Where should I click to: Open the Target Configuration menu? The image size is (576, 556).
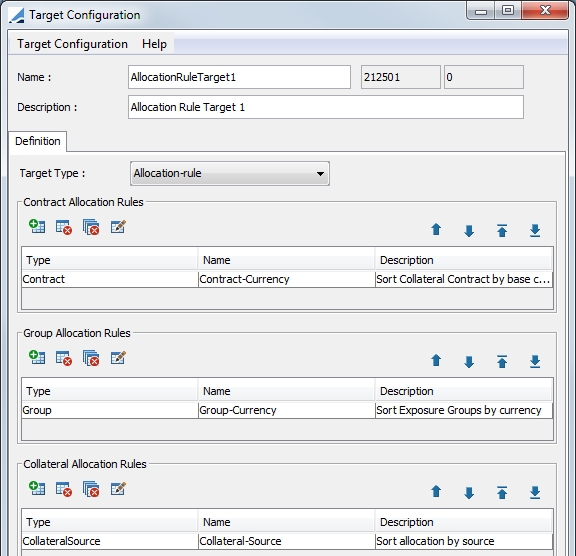tap(72, 44)
